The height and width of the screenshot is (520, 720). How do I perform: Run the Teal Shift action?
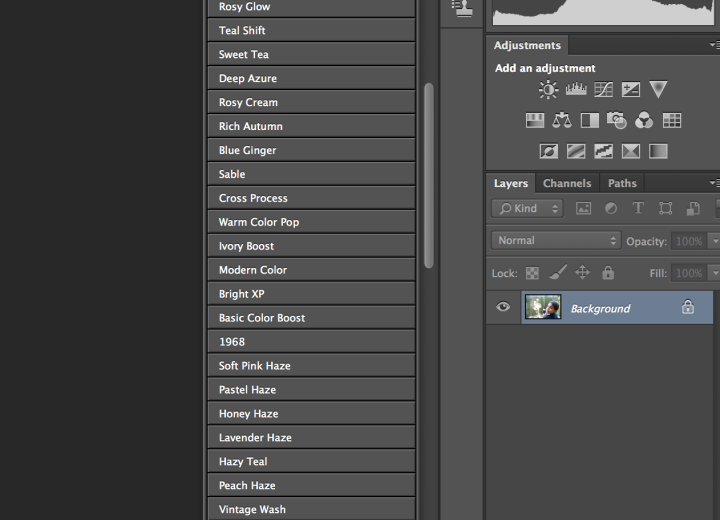(x=311, y=30)
